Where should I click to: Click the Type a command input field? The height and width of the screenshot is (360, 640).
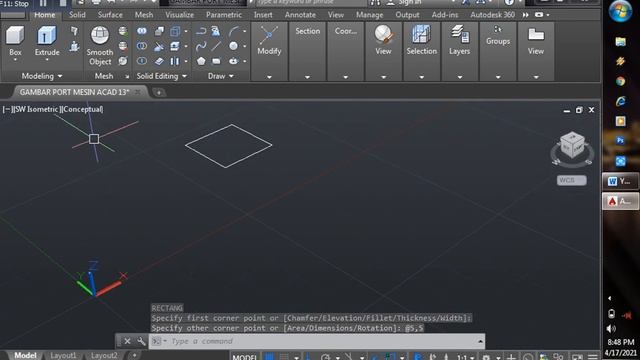[x=318, y=341]
